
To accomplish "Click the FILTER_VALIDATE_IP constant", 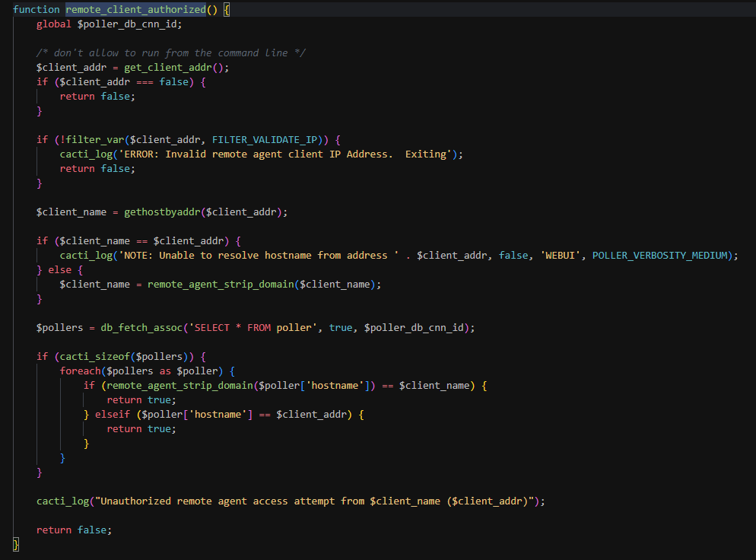I will (264, 140).
